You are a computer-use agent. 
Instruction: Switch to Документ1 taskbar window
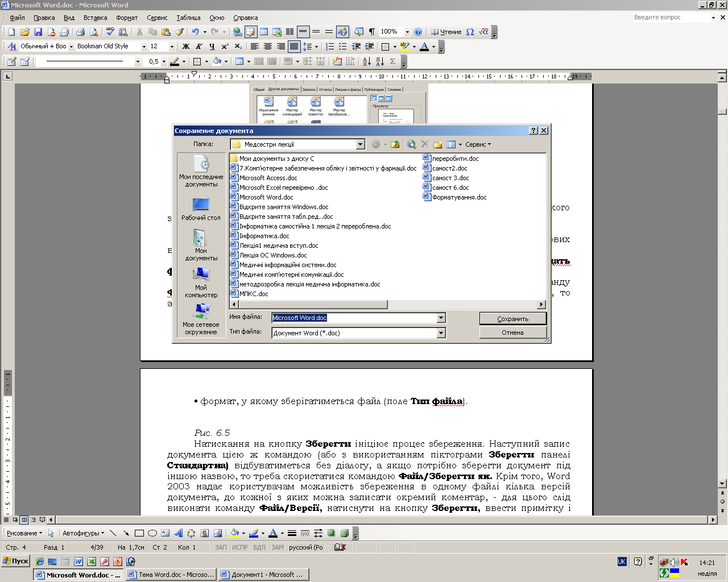(x=263, y=575)
